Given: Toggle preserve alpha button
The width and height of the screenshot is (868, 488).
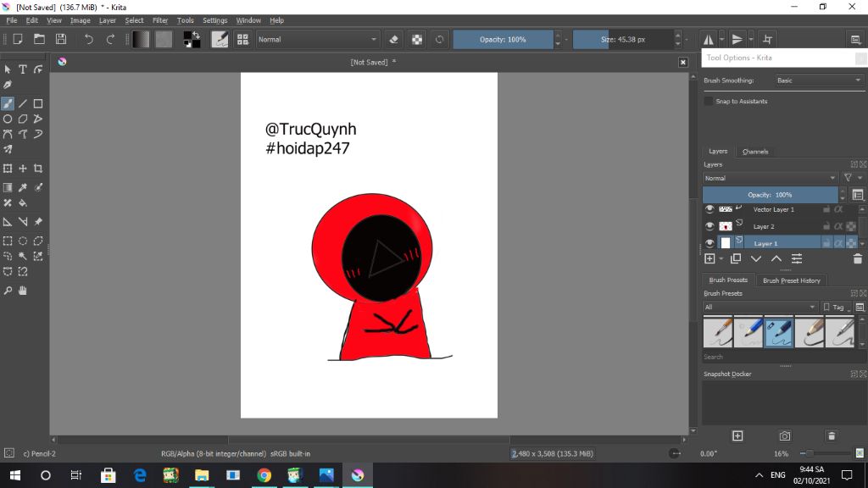Looking at the screenshot, I should (x=417, y=39).
